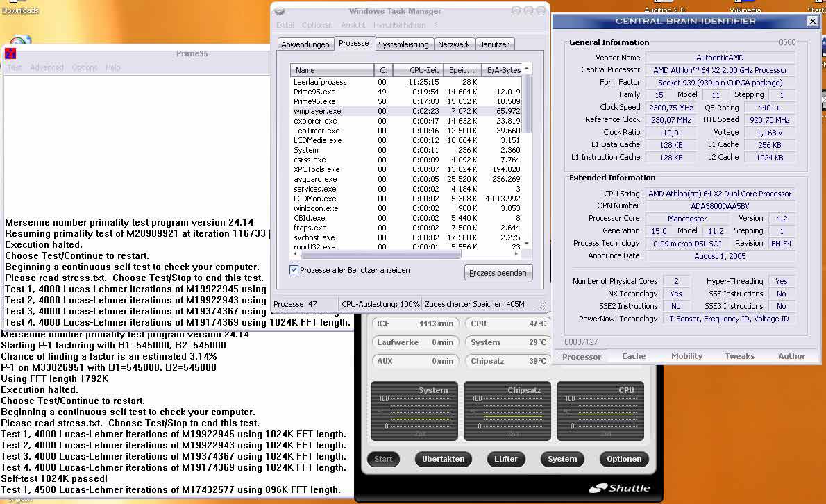
Task: Select the Processor tab in CBId
Action: [581, 357]
